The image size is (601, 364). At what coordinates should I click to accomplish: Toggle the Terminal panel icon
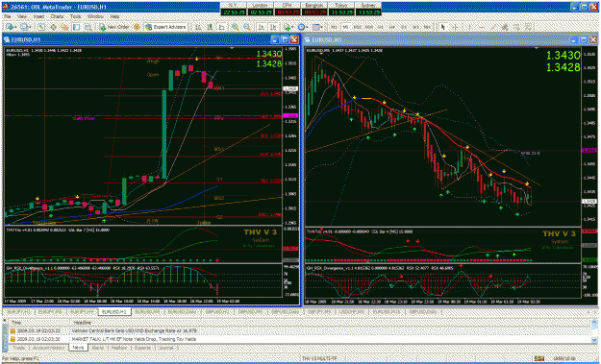click(x=76, y=27)
